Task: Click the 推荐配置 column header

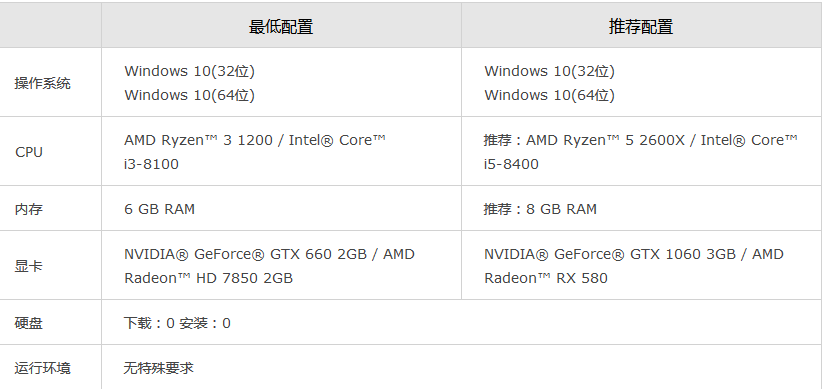Action: pyautogui.click(x=641, y=26)
